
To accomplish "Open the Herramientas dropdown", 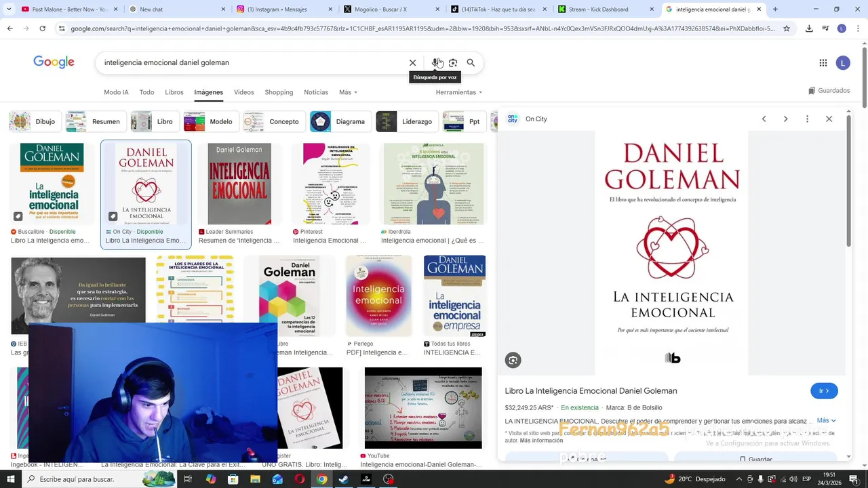I will (x=459, y=92).
